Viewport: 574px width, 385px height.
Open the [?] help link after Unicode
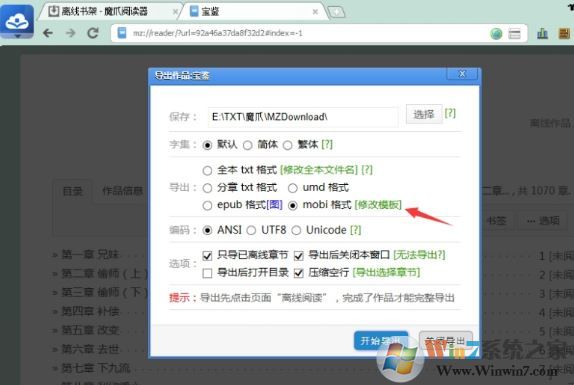pos(355,230)
